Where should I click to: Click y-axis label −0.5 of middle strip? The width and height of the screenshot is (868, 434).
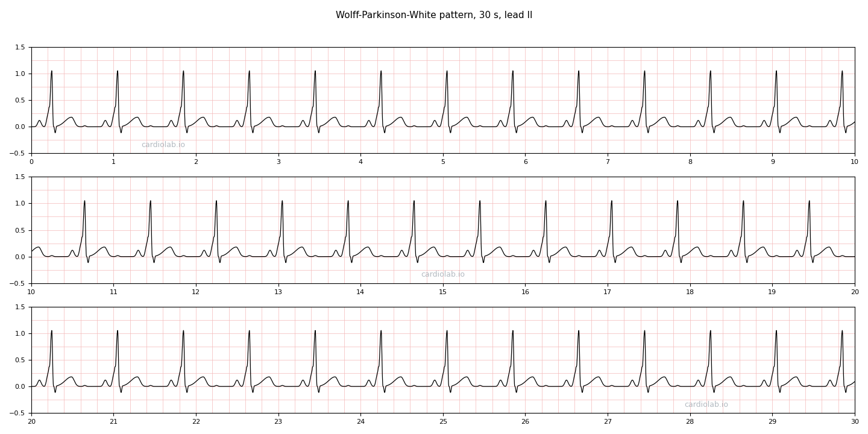tap(17, 283)
